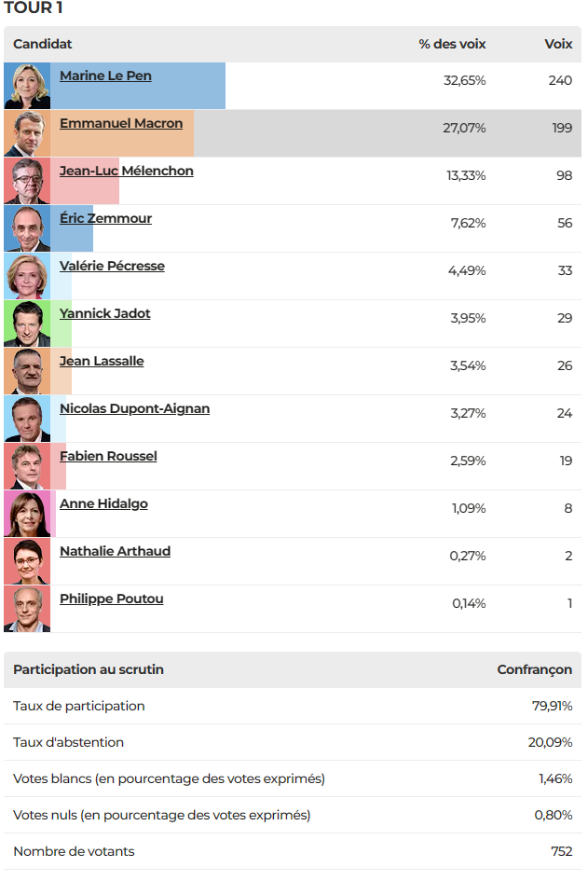Click the 'Voix' column header
Screen dimensions: 588x881
tap(558, 44)
